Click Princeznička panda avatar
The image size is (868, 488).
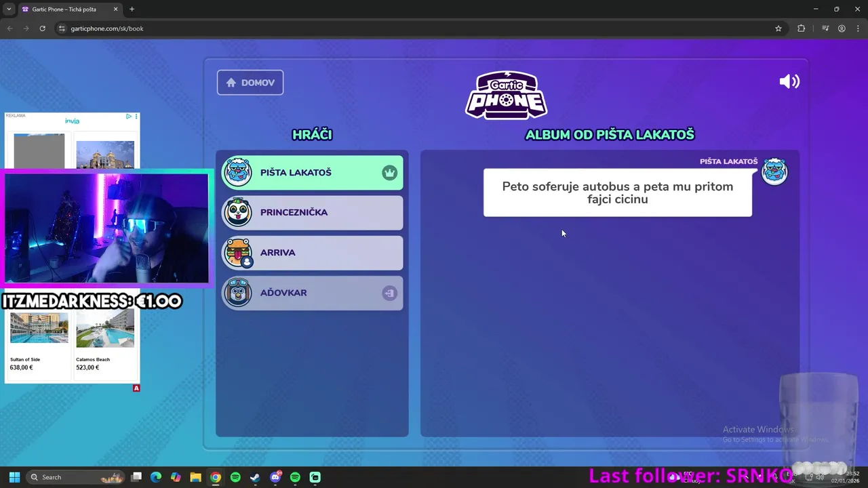tap(238, 212)
